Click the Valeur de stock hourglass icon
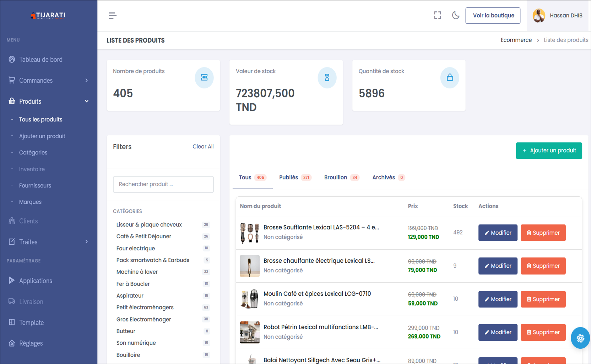Viewport: 591px width, 364px height. click(x=327, y=77)
